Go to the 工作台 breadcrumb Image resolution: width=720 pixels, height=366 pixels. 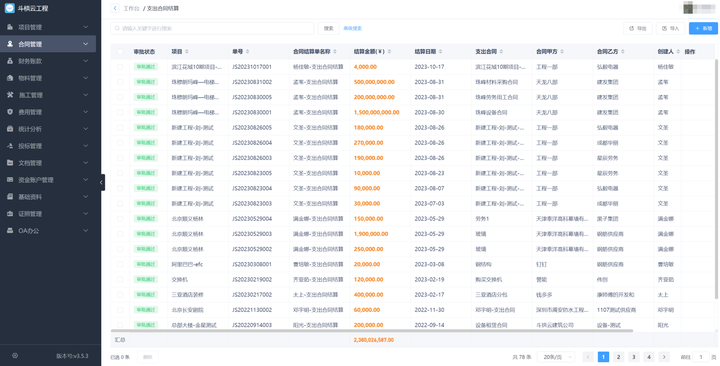131,8
